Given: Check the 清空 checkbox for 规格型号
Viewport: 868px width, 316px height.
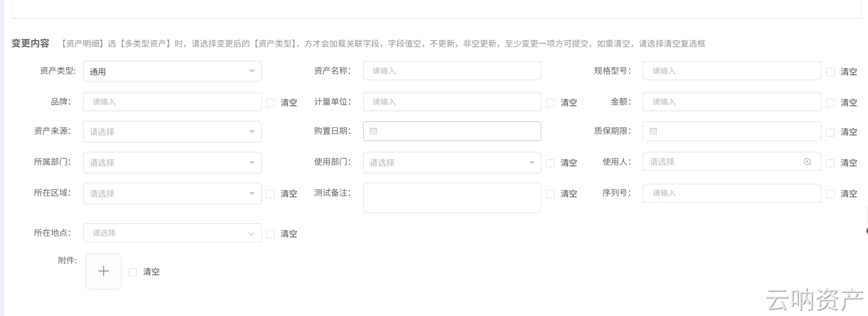Looking at the screenshot, I should (x=831, y=72).
